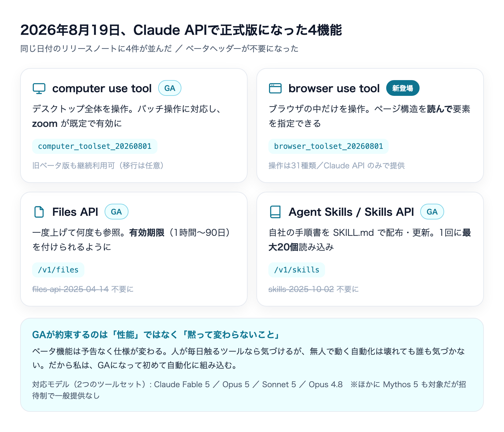The image size is (504, 432).
Task: Click the GA badge next to Files API
Action: (116, 212)
